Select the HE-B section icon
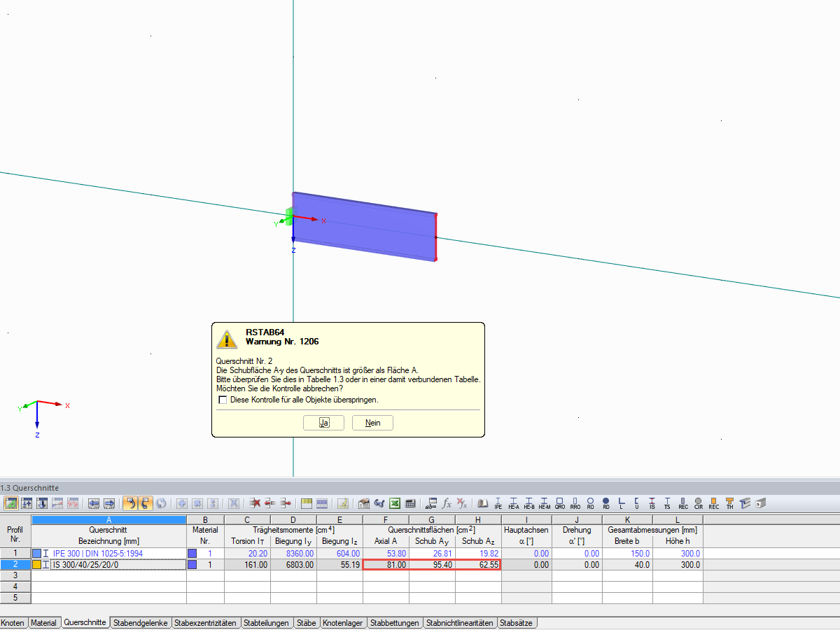840x630 pixels. tap(529, 503)
